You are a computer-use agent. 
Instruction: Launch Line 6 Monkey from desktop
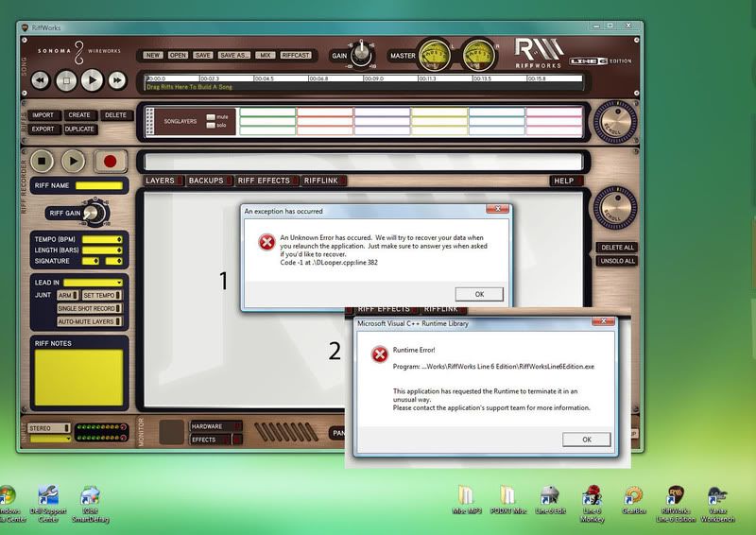pos(593,504)
